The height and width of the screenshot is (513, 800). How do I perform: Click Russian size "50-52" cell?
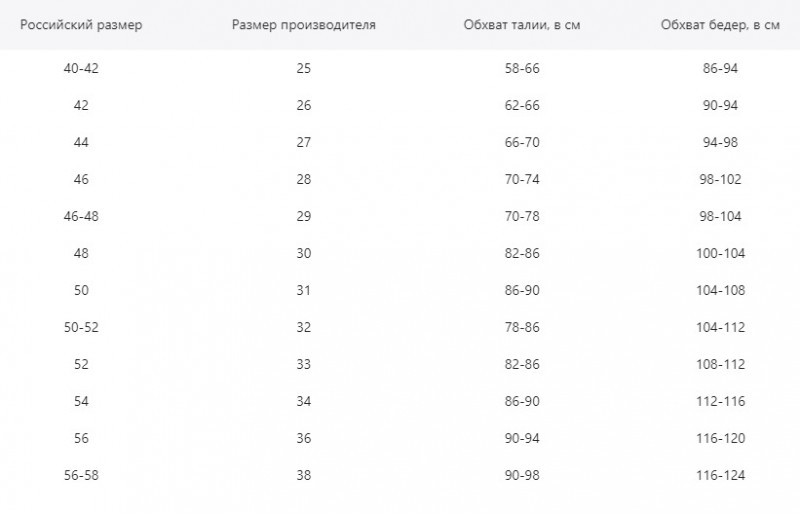tap(81, 327)
